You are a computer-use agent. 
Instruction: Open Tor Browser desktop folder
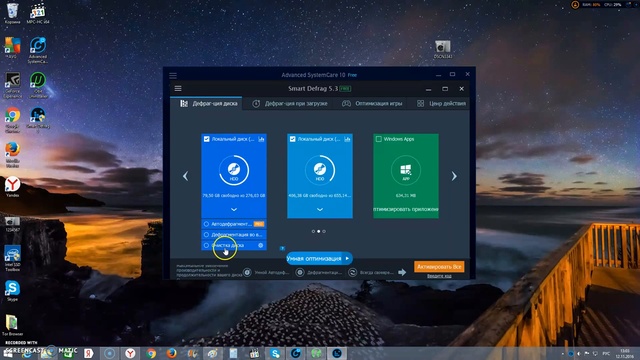coord(13,325)
